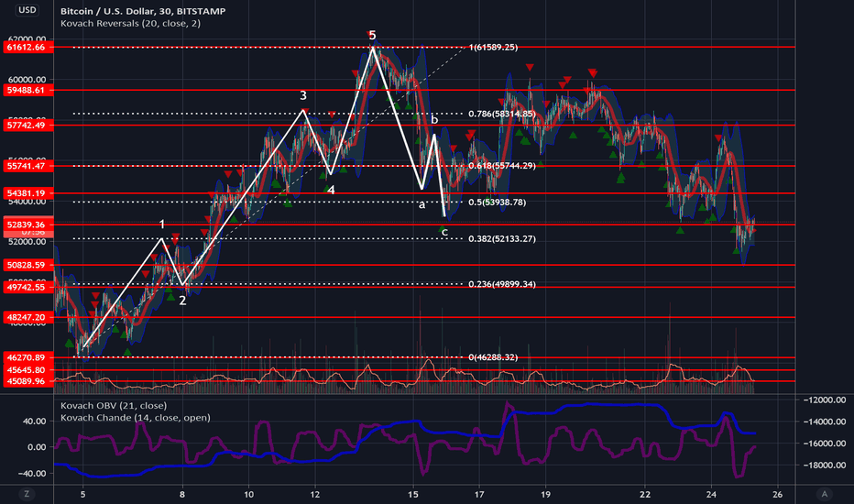Select the 45645.80 price label

[28, 370]
